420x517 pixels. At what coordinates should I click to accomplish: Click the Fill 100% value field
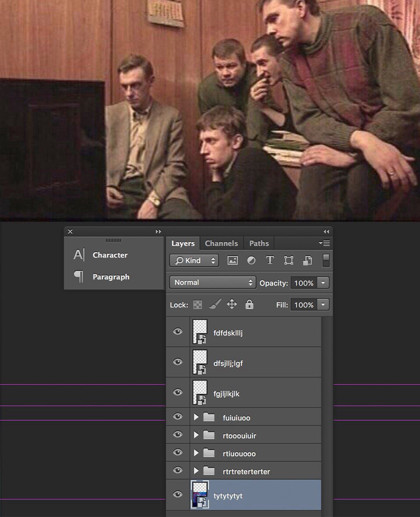304,305
